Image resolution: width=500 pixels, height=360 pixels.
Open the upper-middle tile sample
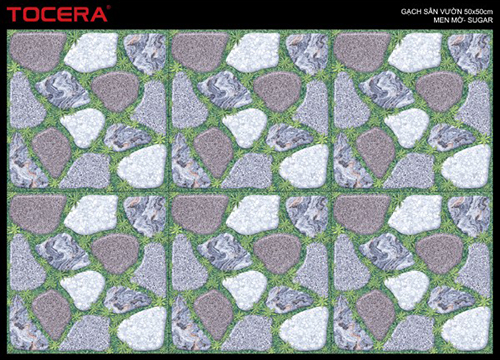(250, 110)
